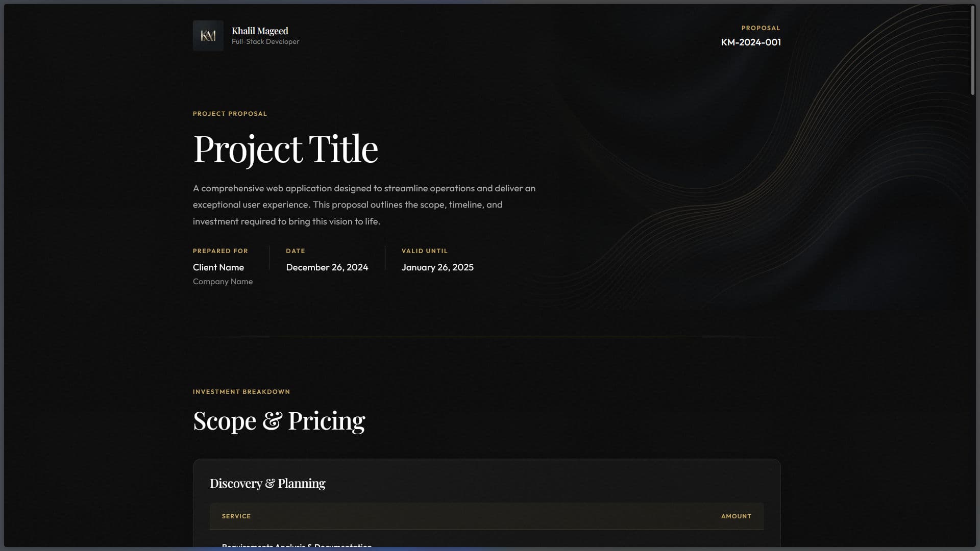Click the vertical scrollbar thumb

pos(973,50)
